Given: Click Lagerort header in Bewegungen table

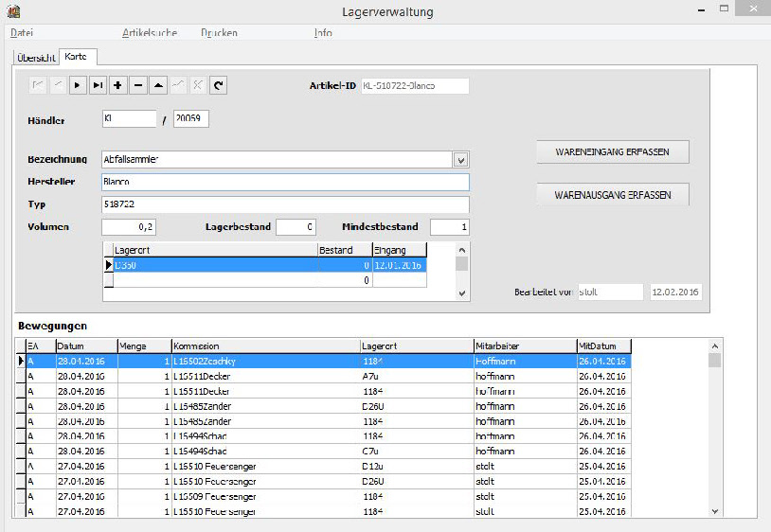Looking at the screenshot, I should (417, 346).
